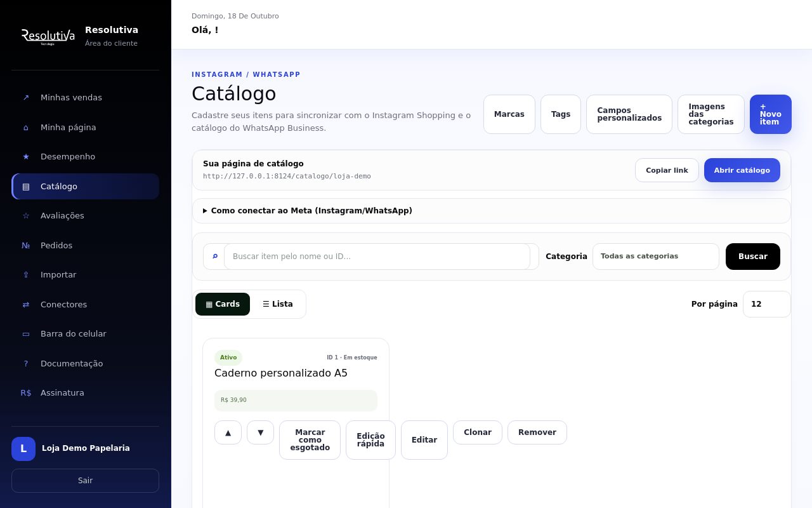Click Campos personalizados button
This screenshot has height=508, width=812.
pos(629,114)
